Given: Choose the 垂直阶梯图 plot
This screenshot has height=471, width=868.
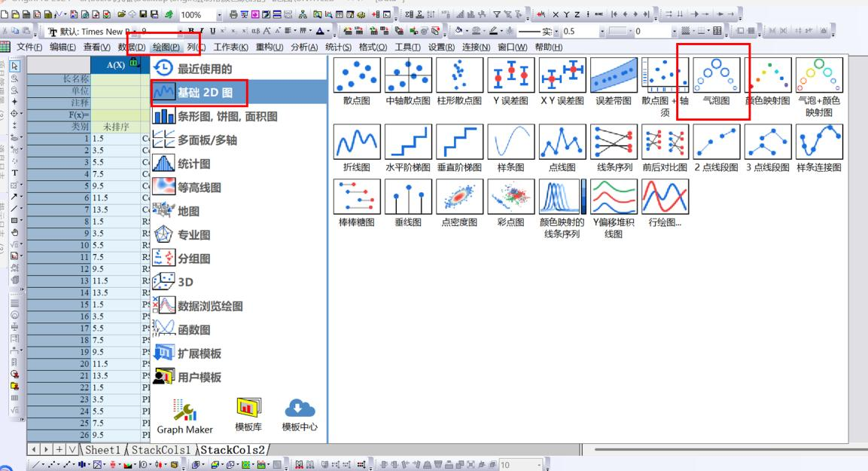Looking at the screenshot, I should coord(459,142).
